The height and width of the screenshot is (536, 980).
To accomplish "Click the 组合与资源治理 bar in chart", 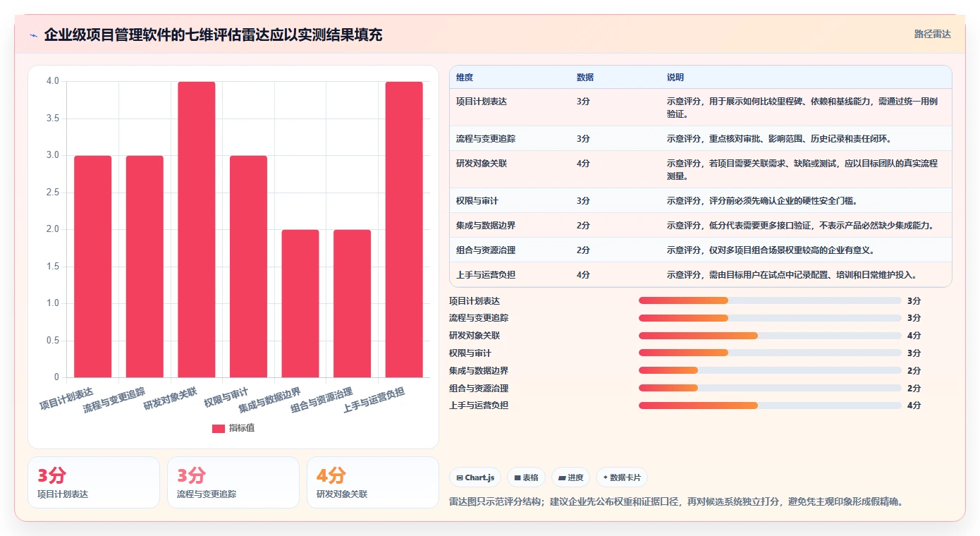I will click(x=352, y=303).
